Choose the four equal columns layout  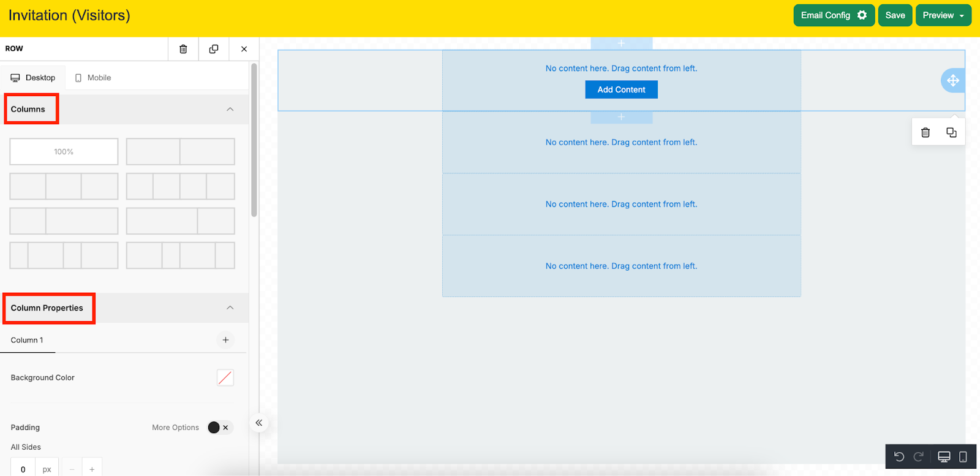click(x=180, y=186)
